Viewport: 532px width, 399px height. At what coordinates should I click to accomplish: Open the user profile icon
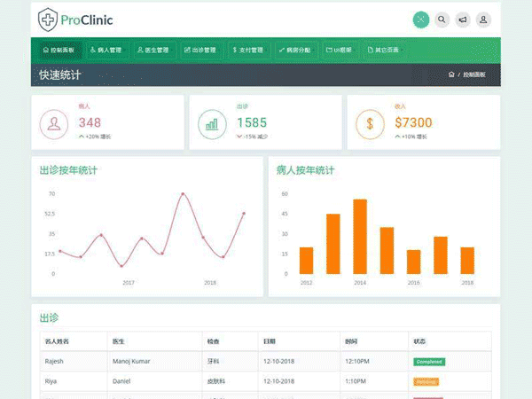tap(483, 20)
